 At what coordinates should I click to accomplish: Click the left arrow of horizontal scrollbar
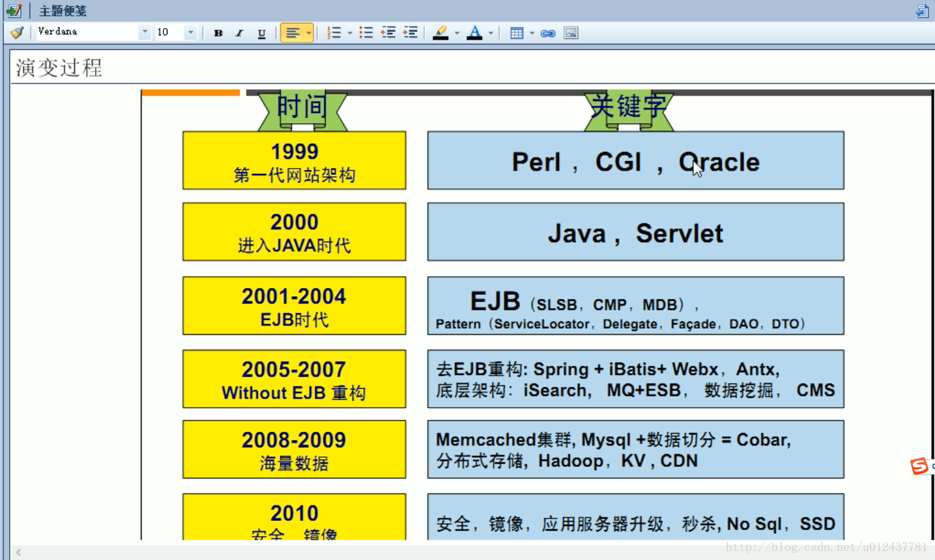click(x=18, y=552)
